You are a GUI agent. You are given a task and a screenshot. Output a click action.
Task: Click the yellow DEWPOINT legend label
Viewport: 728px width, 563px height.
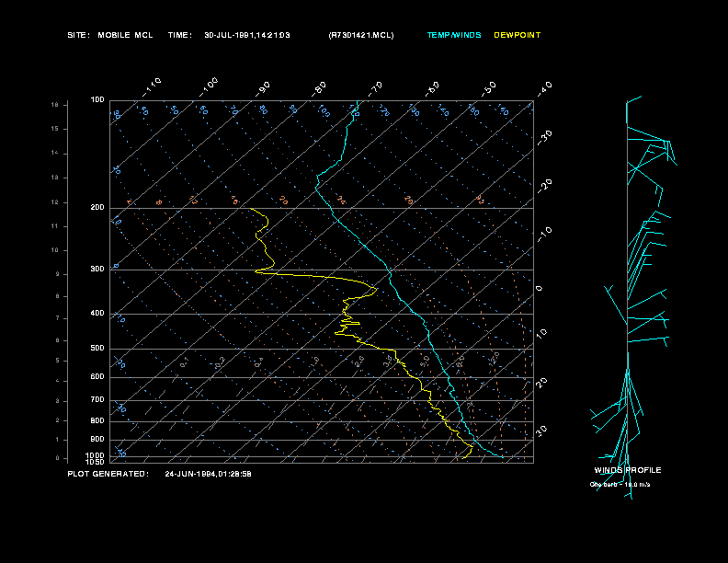coord(518,35)
